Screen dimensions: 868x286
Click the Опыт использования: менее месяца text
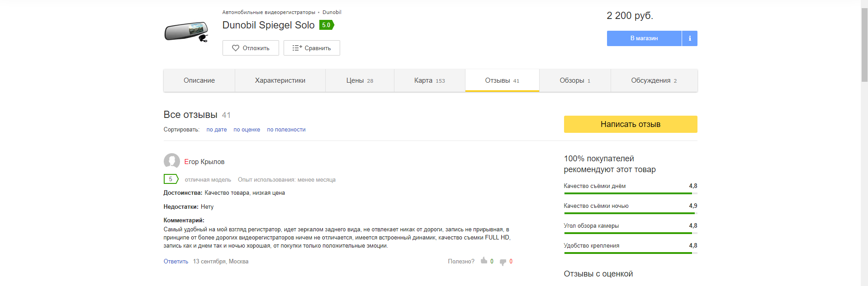[287, 180]
